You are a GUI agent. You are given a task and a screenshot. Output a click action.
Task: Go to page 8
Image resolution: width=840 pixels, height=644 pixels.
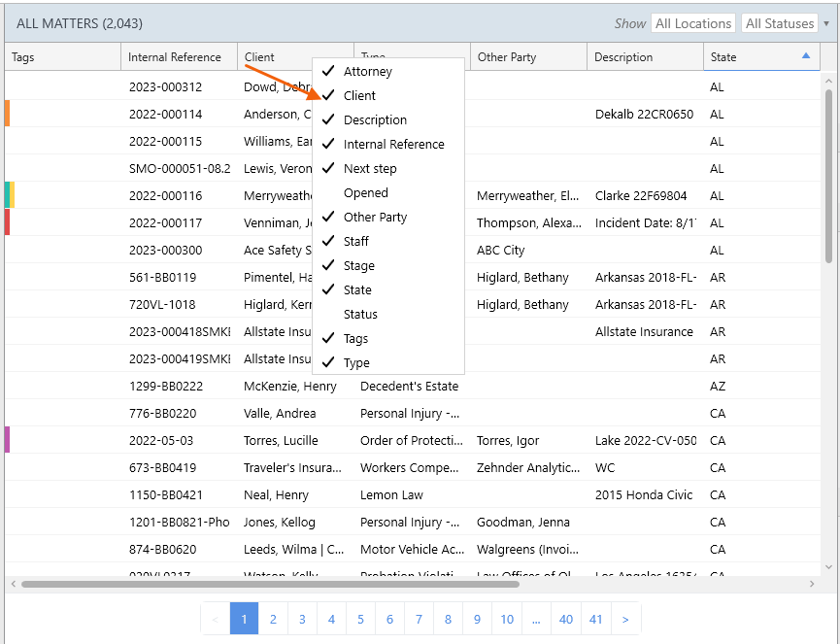tap(448, 619)
